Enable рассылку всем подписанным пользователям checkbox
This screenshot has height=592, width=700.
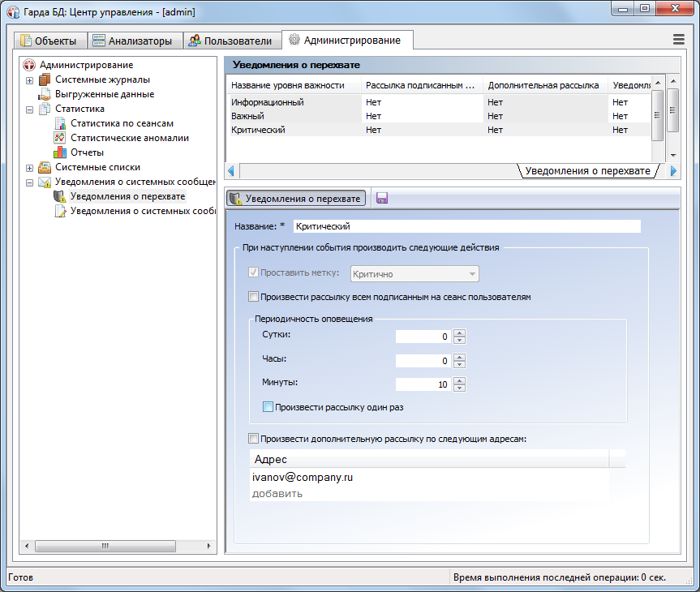[x=253, y=297]
